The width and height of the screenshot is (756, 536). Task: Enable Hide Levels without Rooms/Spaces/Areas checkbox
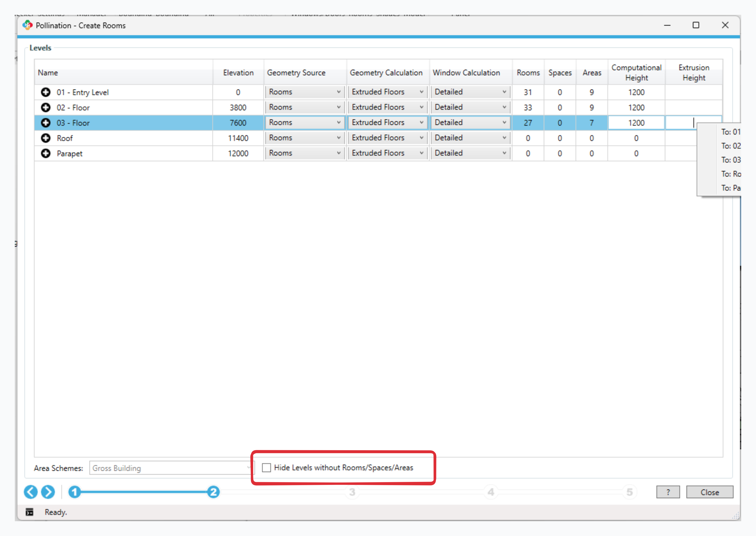(266, 468)
